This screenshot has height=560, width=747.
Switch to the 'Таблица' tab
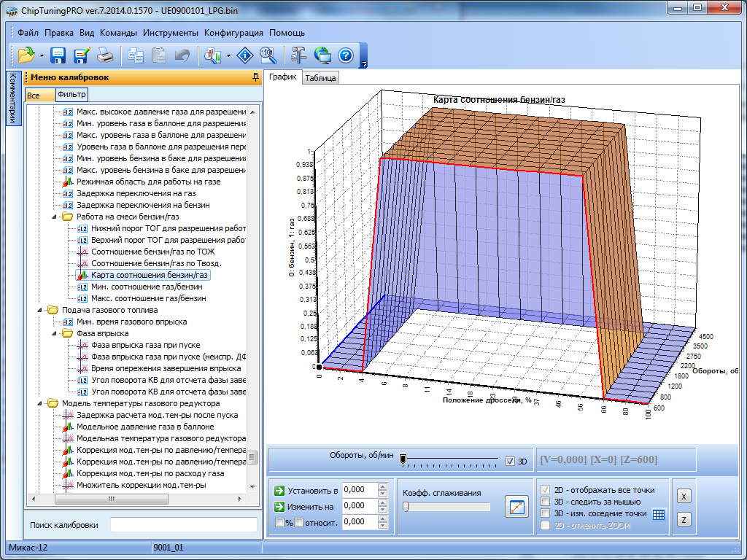pos(320,78)
